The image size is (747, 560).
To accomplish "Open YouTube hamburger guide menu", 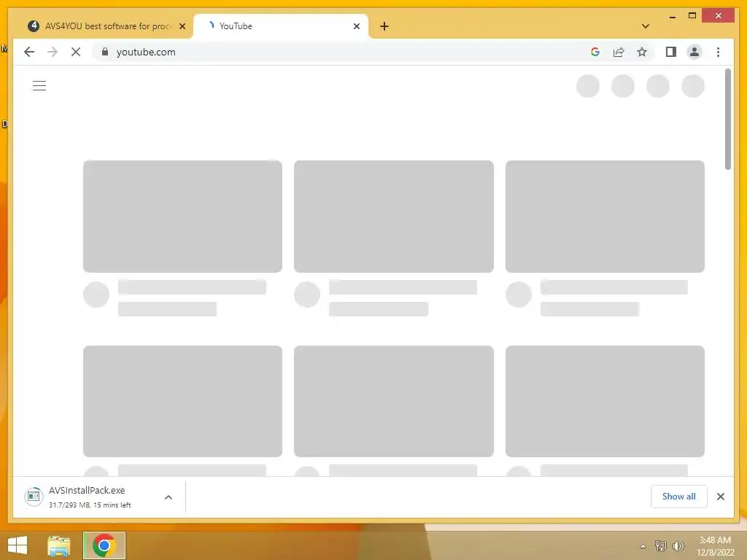I will [39, 86].
